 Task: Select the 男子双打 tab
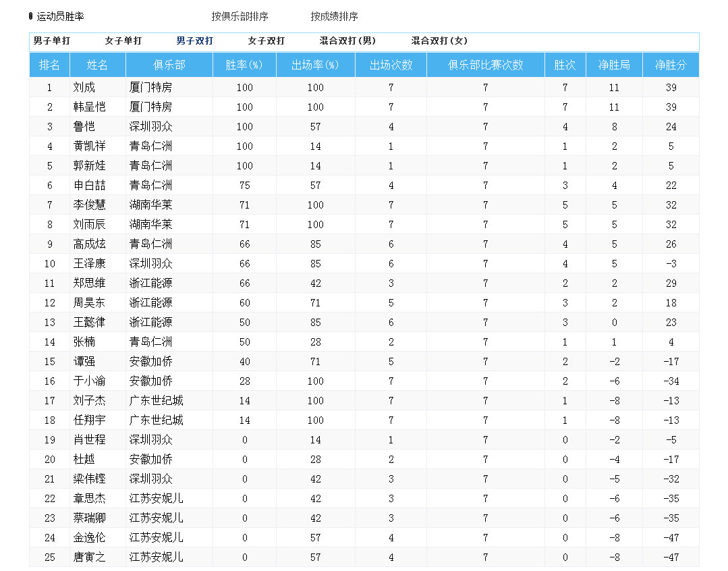tap(194, 41)
